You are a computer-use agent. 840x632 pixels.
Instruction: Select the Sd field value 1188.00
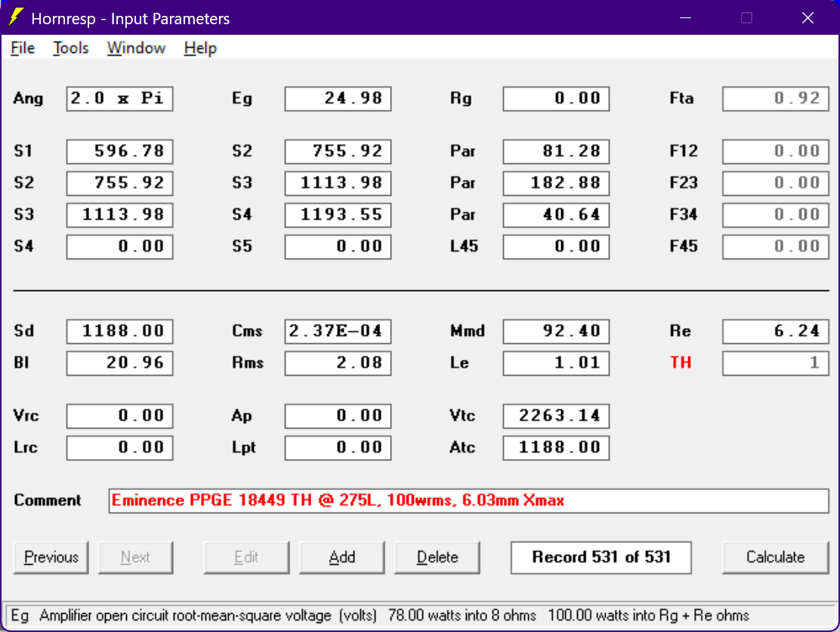pos(119,331)
